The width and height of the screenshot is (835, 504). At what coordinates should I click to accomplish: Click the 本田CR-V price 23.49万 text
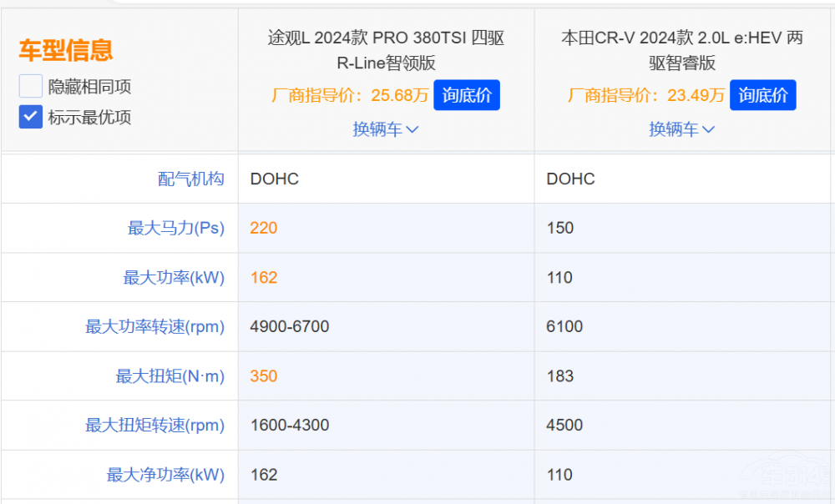pos(696,95)
